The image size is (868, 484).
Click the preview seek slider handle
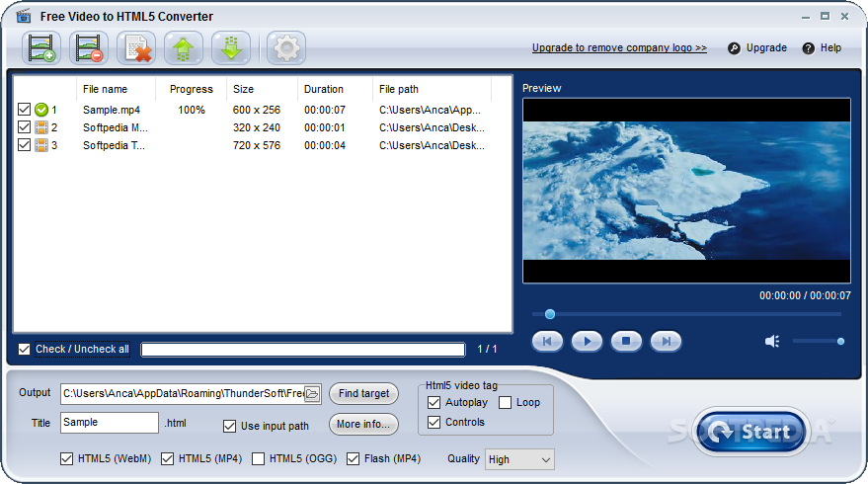(550, 314)
